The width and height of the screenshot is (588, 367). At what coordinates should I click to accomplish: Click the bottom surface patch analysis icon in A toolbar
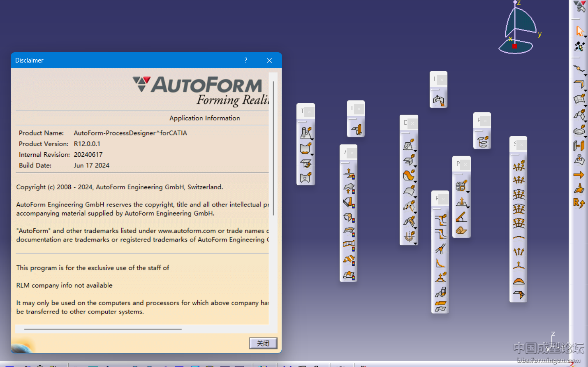pyautogui.click(x=349, y=275)
